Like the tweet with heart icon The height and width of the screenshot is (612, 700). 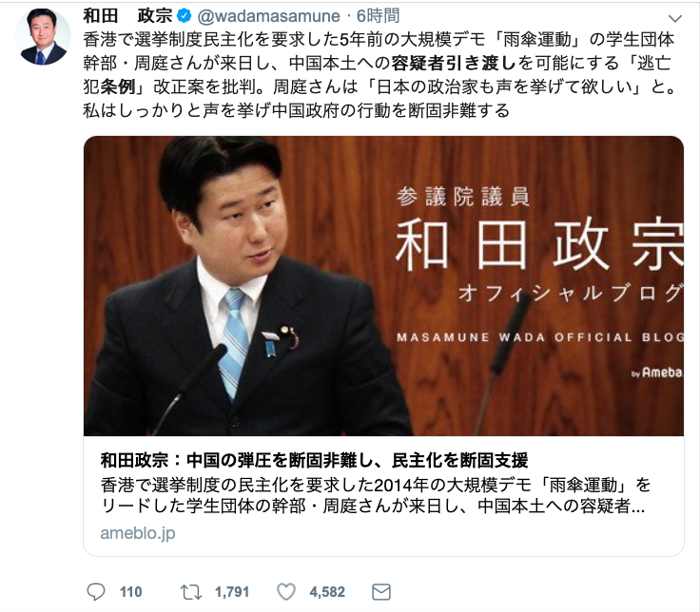tap(286, 592)
